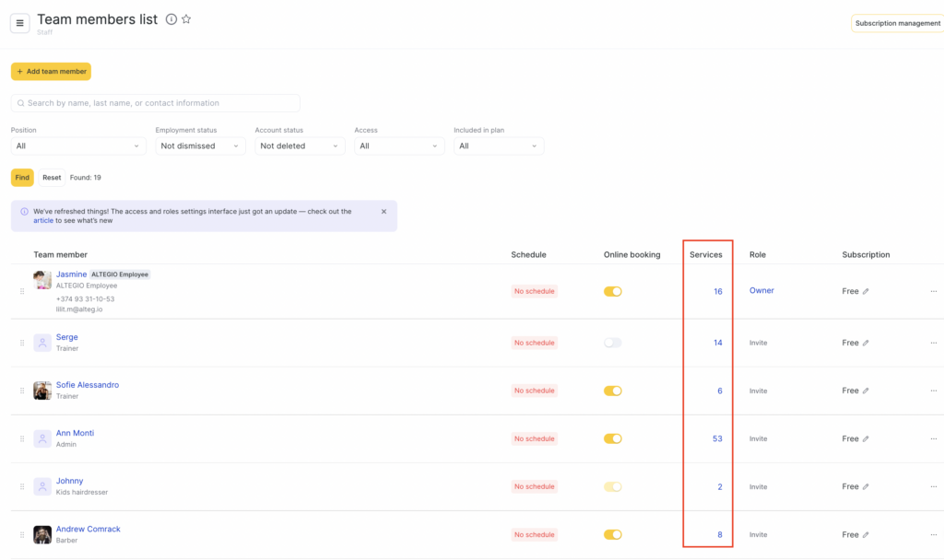Disable online booking for Jasmine
Viewport: 944px width, 560px height.
(613, 291)
